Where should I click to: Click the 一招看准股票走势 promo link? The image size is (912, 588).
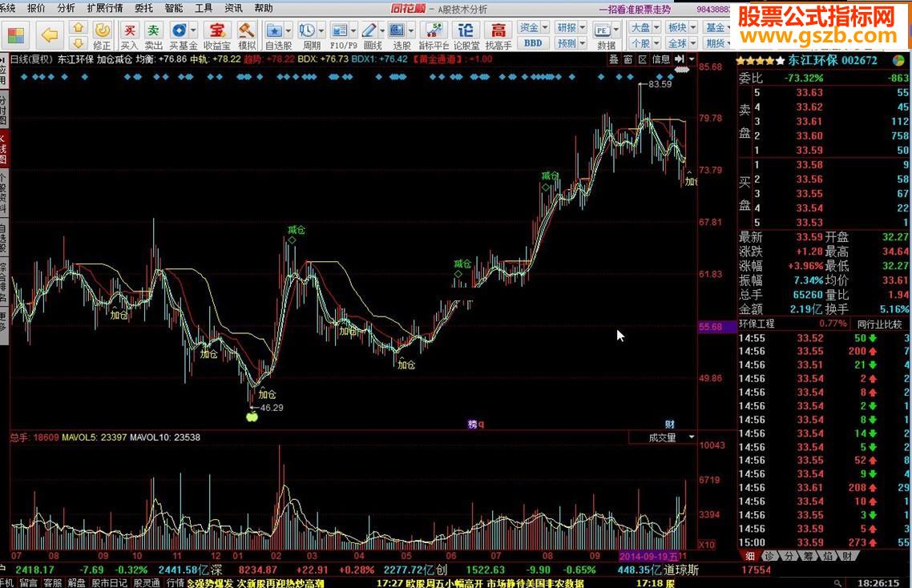636,10
